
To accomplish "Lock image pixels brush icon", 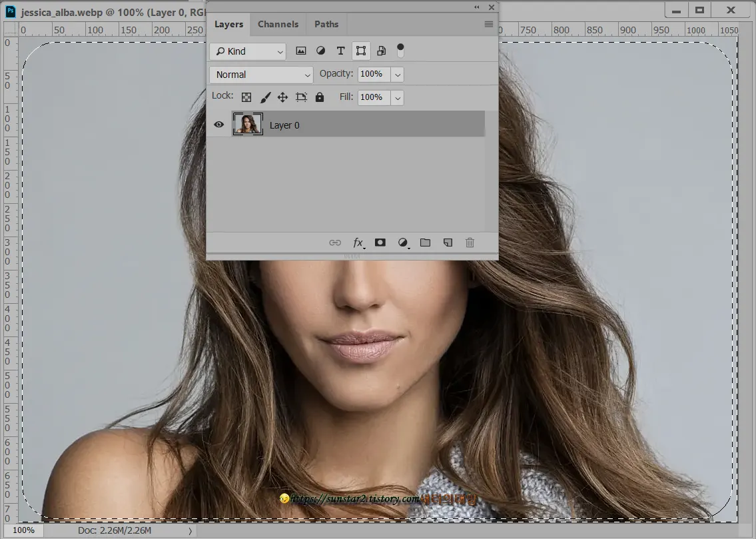I will pos(265,97).
